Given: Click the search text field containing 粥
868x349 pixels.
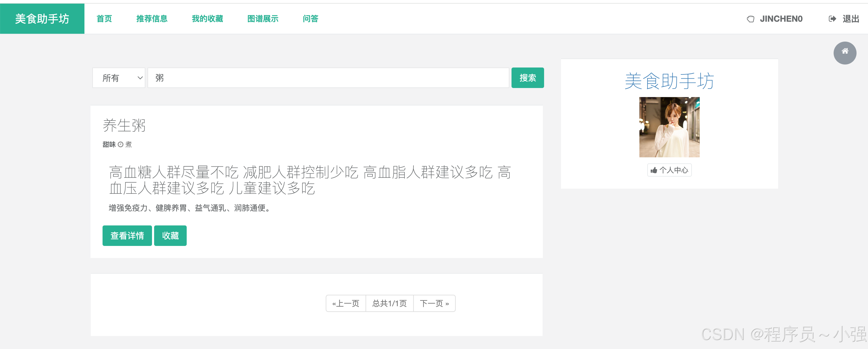Looking at the screenshot, I should pyautogui.click(x=328, y=78).
